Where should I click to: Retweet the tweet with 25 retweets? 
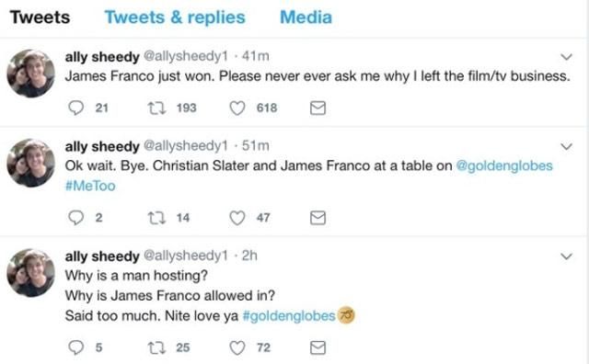click(156, 347)
